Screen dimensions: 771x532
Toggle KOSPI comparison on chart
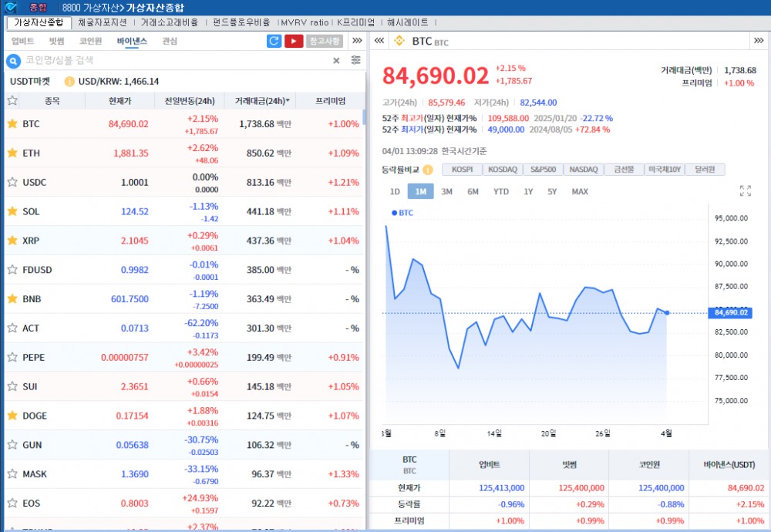click(462, 170)
